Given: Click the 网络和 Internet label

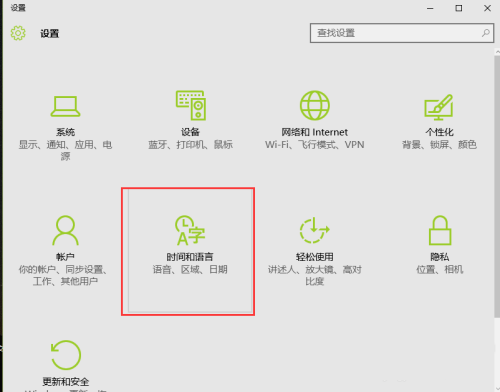Looking at the screenshot, I should [314, 132].
